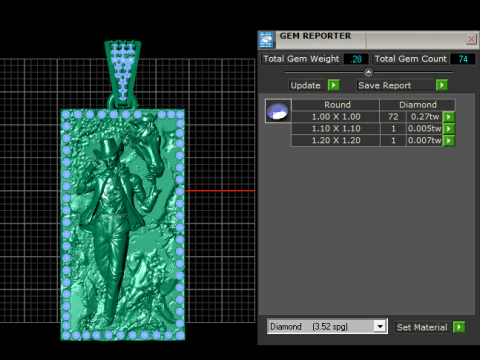The image size is (480, 360).
Task: Click the Total Gem Count value 74
Action: 463,59
